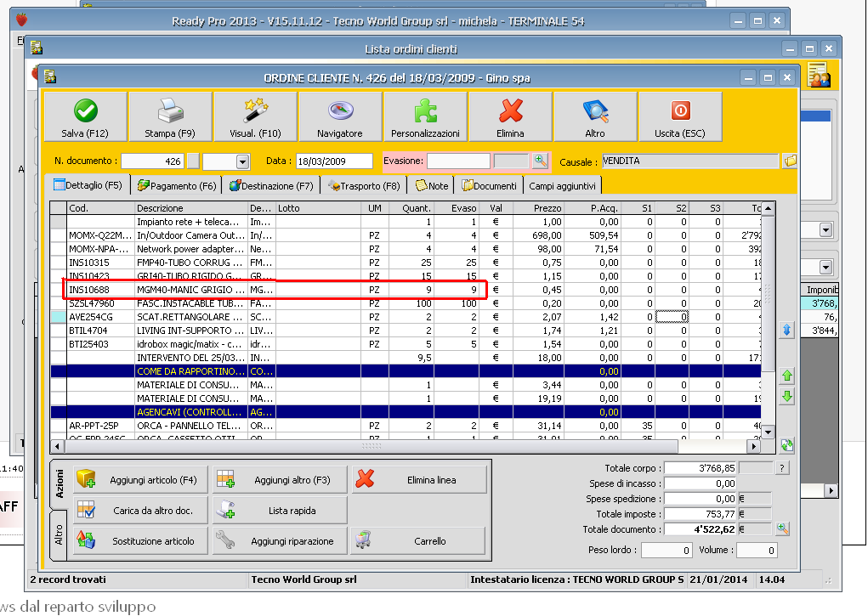
Task: Exit the order with Uscita (ESC)
Action: [680, 117]
